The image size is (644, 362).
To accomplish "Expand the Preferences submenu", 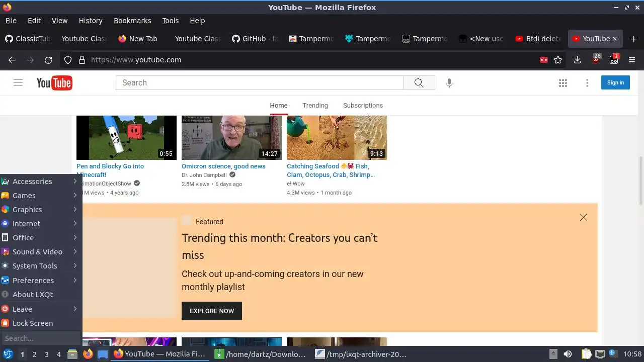I will tap(40, 281).
